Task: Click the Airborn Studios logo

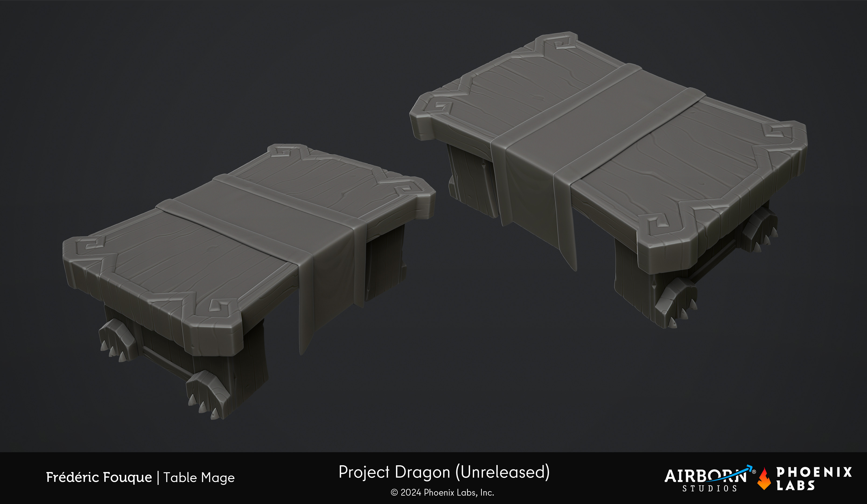Action: coord(710,479)
